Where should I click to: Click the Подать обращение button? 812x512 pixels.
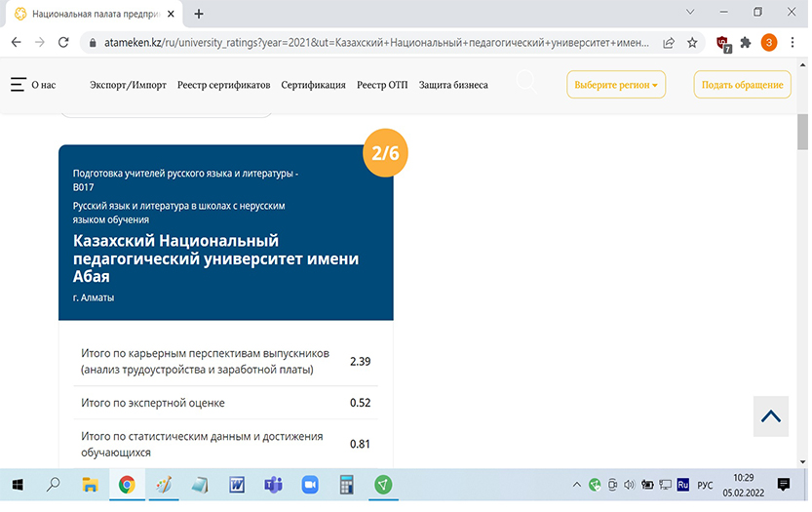click(742, 85)
